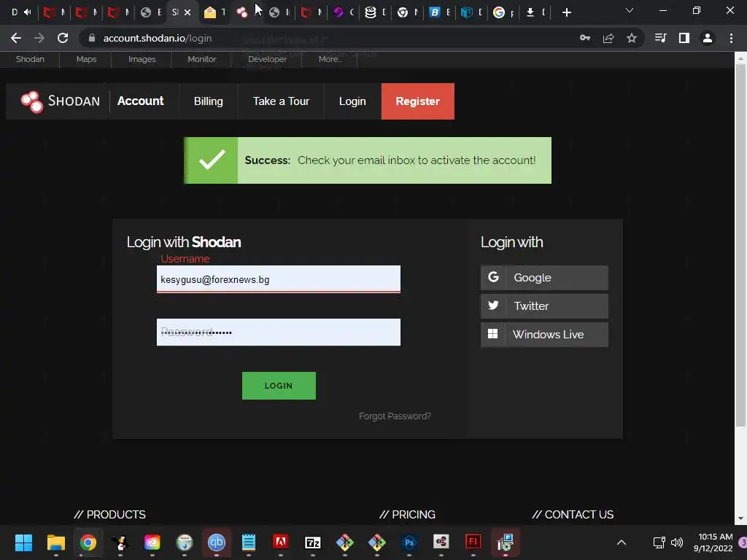
Task: Open Photoshop from the taskbar
Action: (409, 542)
